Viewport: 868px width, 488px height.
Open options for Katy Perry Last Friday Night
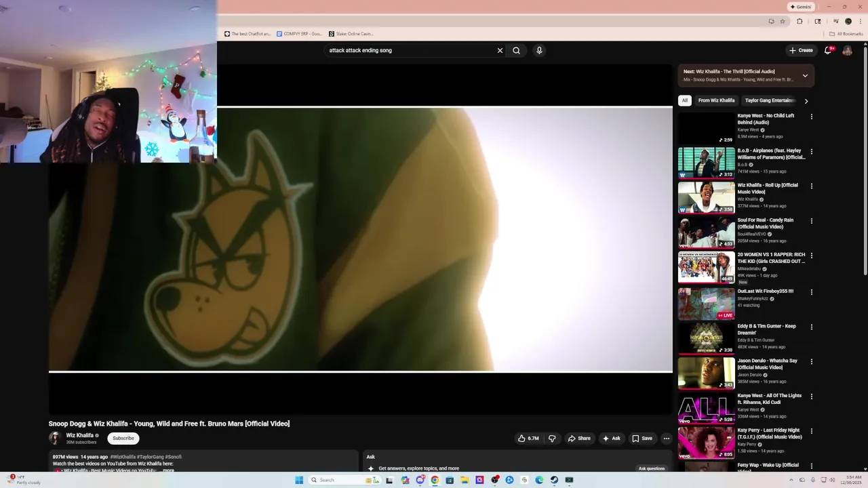pos(811,431)
